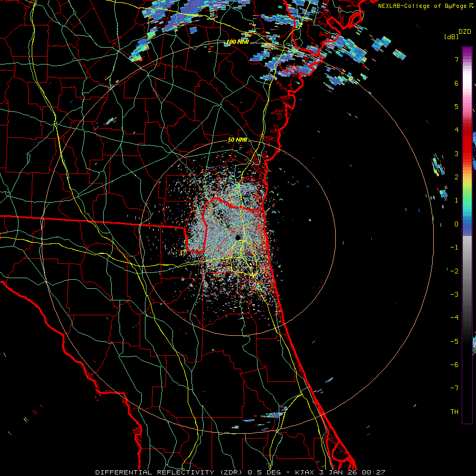The height and width of the screenshot is (476, 476).
Task: Click the 3 value on the color scale
Action: 456,153
